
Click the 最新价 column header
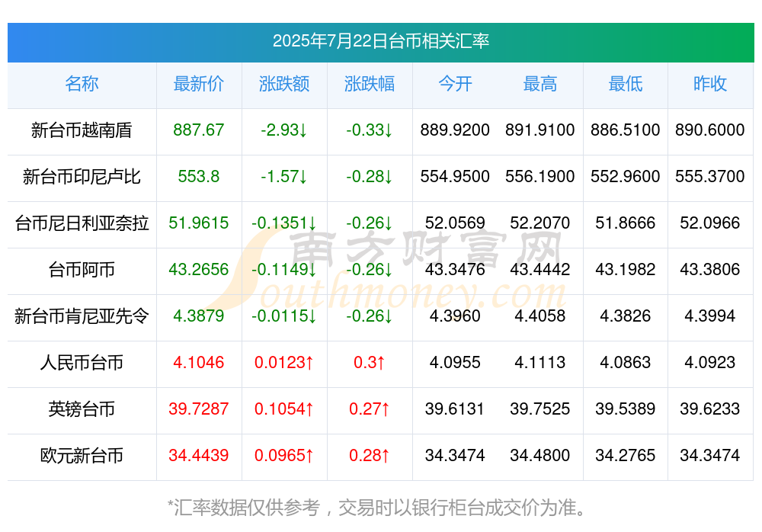[x=199, y=84]
